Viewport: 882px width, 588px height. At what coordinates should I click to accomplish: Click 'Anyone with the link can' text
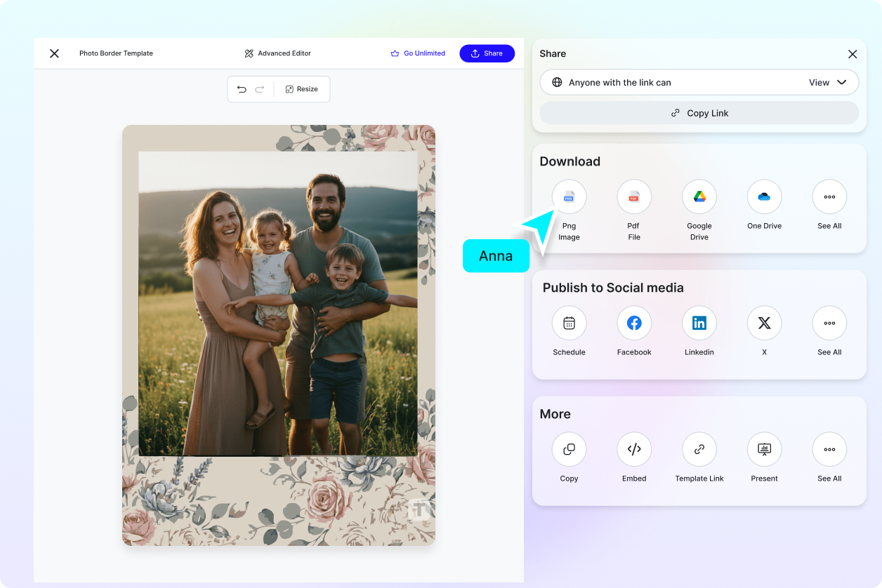click(620, 82)
